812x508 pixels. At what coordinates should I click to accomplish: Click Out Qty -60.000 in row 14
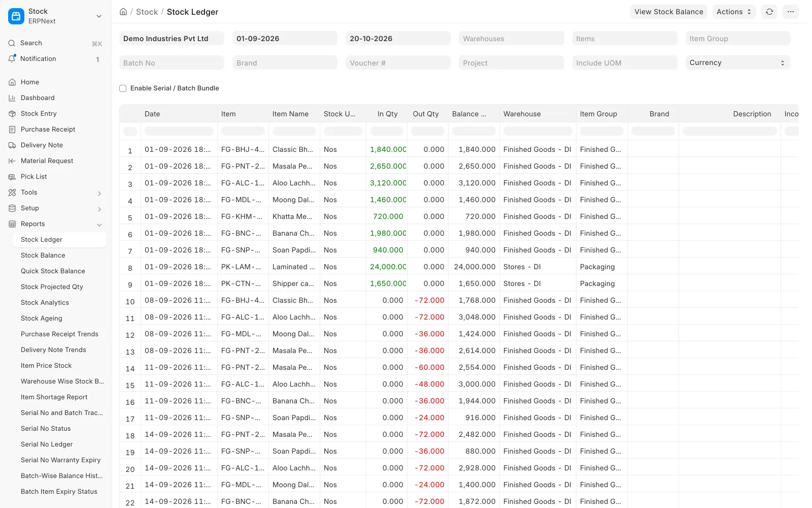[x=429, y=367]
